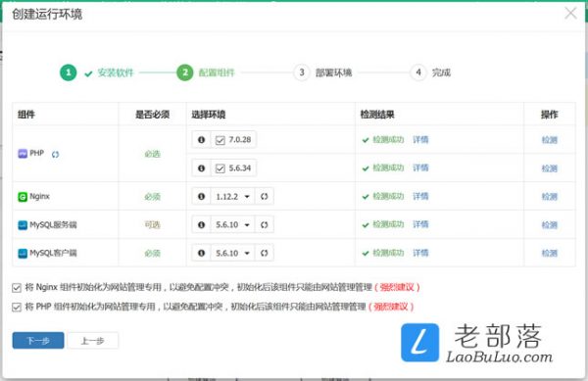Open 详情 for MySQL服务端
The width and height of the screenshot is (588, 381).
click(x=420, y=224)
